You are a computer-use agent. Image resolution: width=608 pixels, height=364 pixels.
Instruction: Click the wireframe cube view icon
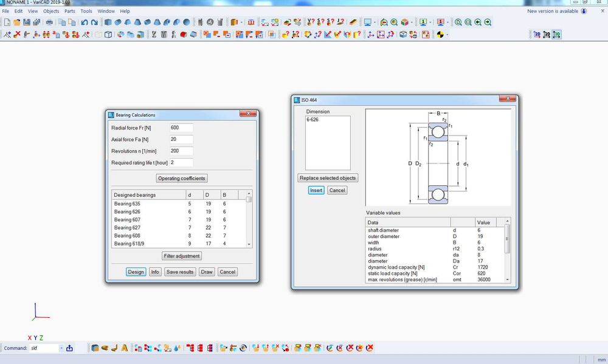click(108, 35)
